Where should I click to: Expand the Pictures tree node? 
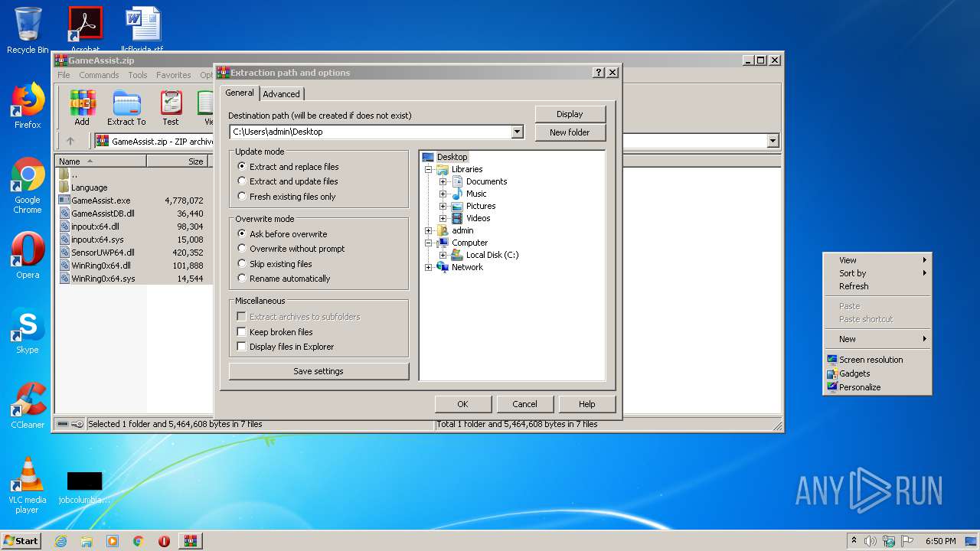point(443,206)
